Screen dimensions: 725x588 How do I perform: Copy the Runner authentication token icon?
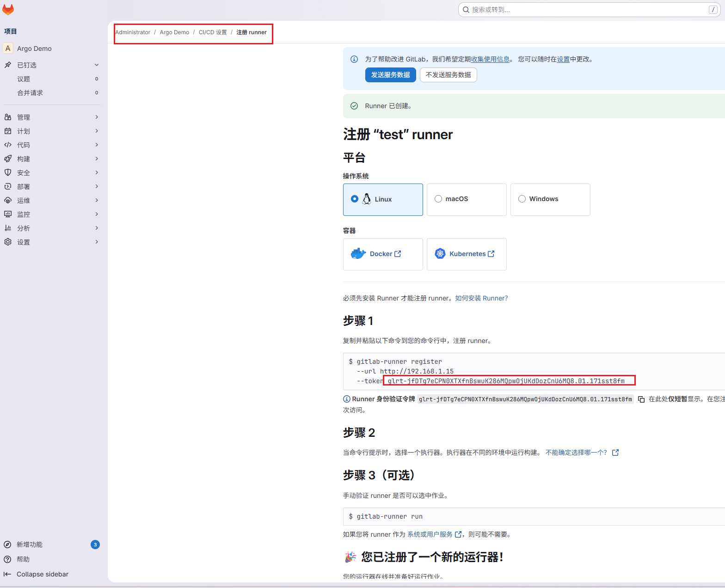pyautogui.click(x=641, y=399)
